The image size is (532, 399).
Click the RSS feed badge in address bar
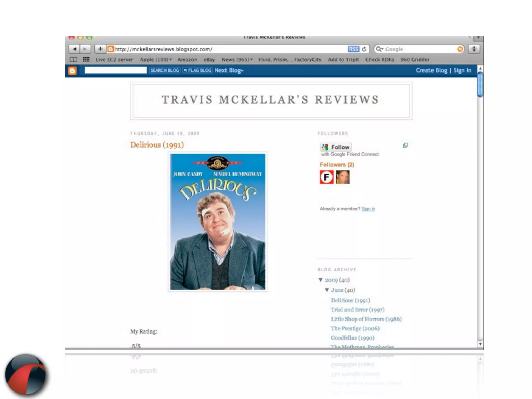click(x=353, y=49)
